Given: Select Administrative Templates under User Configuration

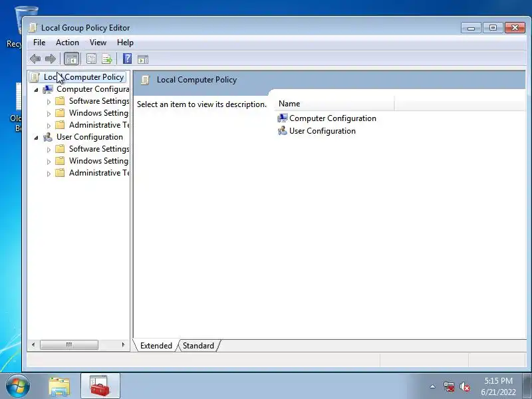Looking at the screenshot, I should point(98,173).
